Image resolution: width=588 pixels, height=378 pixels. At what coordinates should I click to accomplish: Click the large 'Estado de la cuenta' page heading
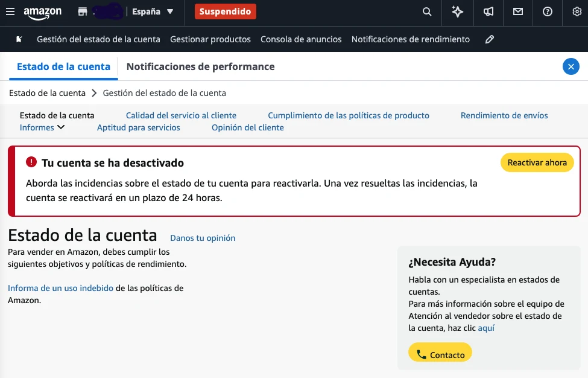(83, 235)
